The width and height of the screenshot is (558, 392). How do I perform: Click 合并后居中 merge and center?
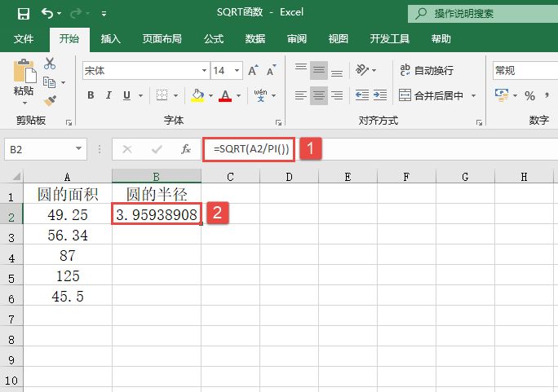pyautogui.click(x=431, y=95)
